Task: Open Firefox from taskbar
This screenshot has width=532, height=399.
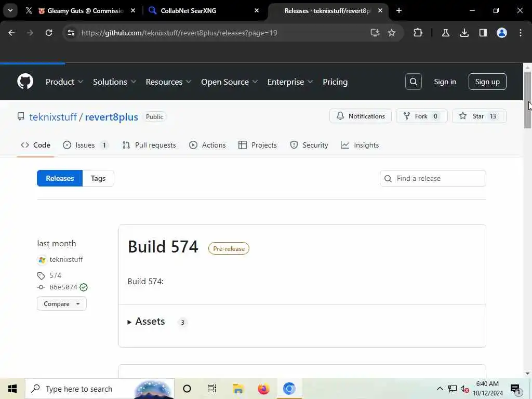Action: (x=263, y=389)
